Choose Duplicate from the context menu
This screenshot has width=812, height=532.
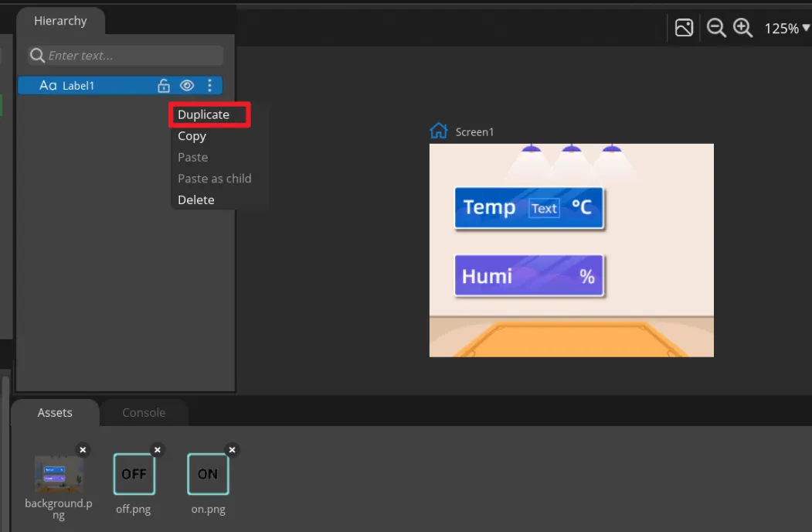coord(203,114)
